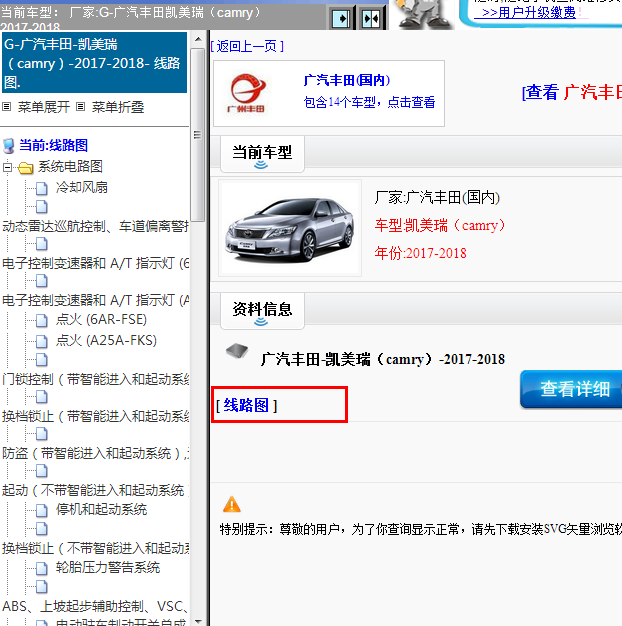
Task: Click the 菜单展开 list icon
Action: click(7, 107)
